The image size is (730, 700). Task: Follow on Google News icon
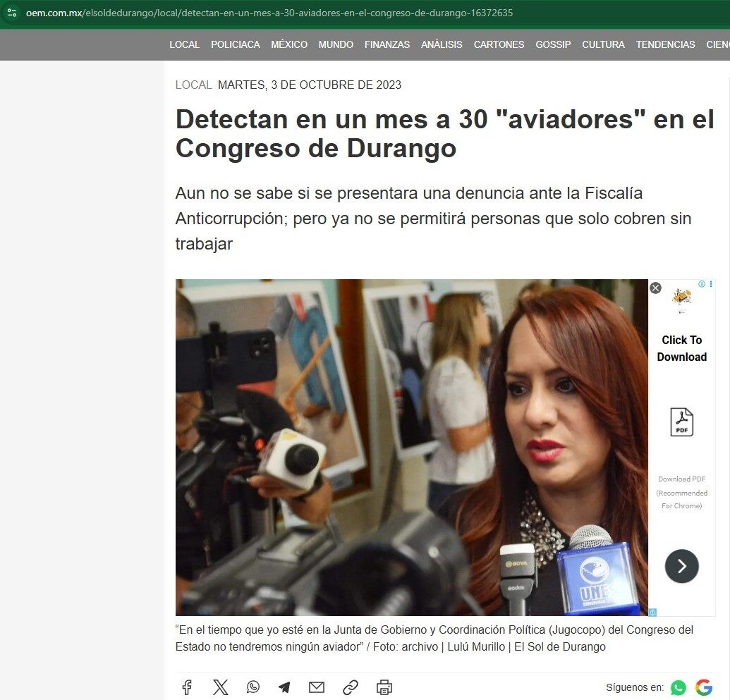[703, 687]
